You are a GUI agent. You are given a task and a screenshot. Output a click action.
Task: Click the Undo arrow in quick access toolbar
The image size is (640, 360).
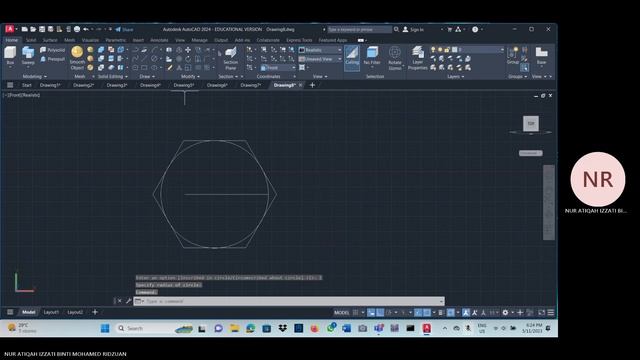tap(86, 29)
